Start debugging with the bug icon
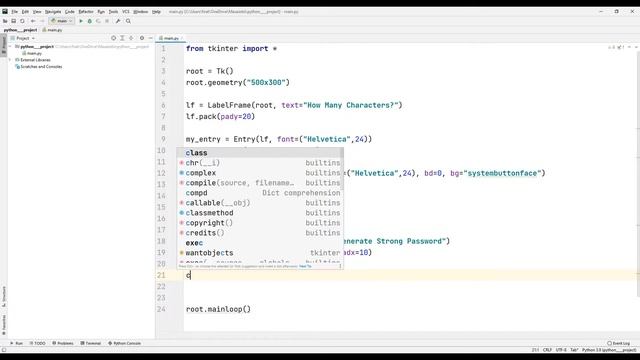The width and height of the screenshot is (640, 360). [89, 21]
